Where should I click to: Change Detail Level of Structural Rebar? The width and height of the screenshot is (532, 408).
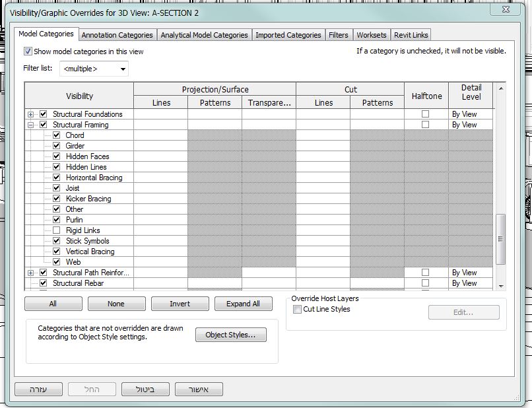point(471,283)
